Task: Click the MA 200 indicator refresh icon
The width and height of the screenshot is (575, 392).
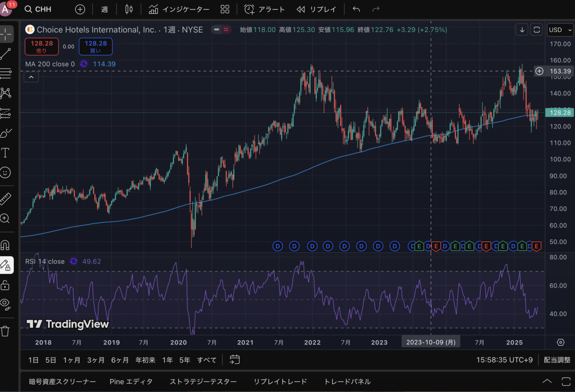Action: click(x=84, y=64)
